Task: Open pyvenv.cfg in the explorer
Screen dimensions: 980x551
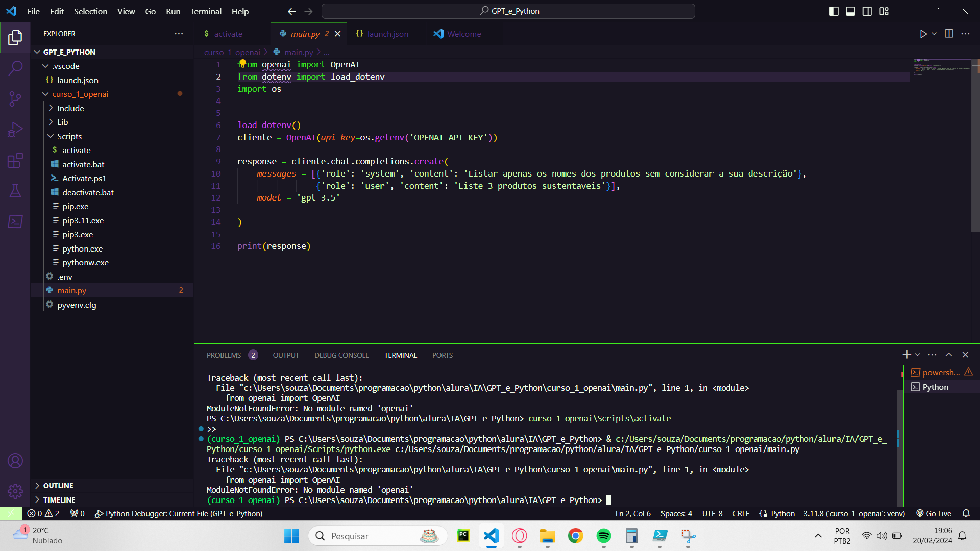Action: (112, 305)
